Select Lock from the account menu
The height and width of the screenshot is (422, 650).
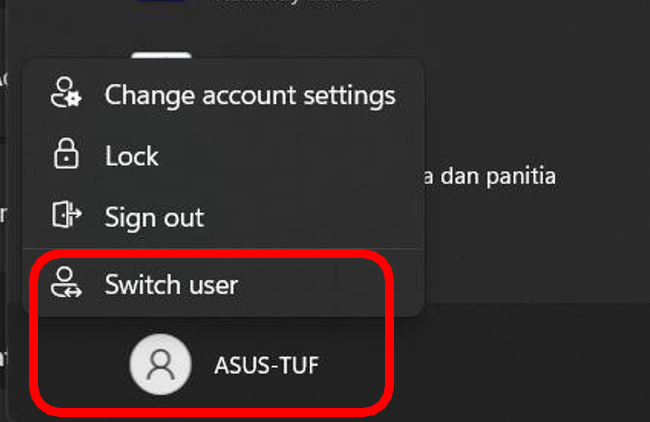(131, 156)
